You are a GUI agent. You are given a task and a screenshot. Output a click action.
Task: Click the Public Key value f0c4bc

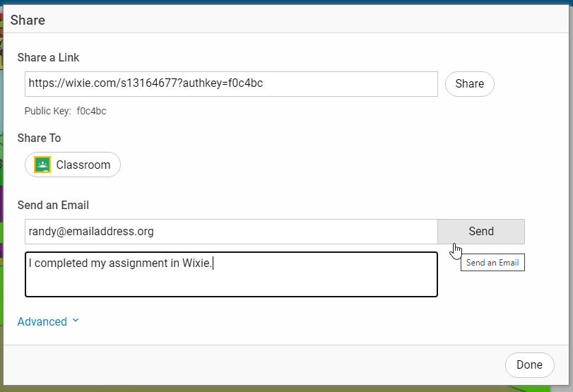coord(91,111)
